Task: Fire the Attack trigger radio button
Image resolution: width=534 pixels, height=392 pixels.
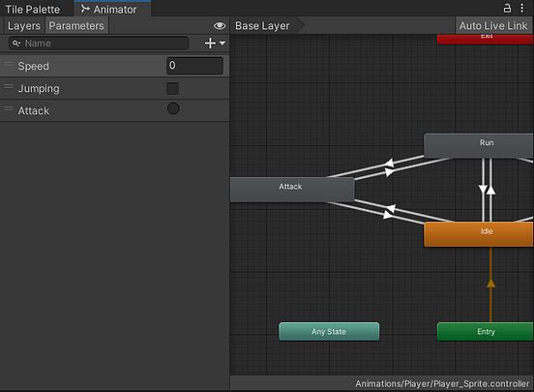Action: click(173, 108)
